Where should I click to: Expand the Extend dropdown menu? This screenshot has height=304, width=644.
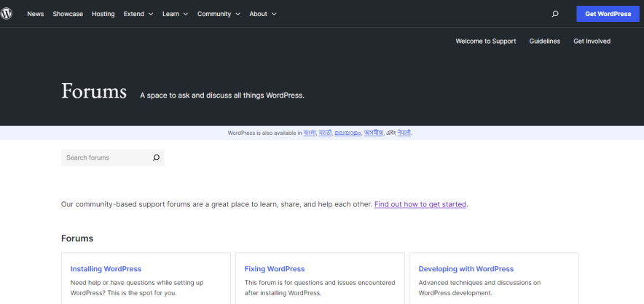click(x=138, y=14)
